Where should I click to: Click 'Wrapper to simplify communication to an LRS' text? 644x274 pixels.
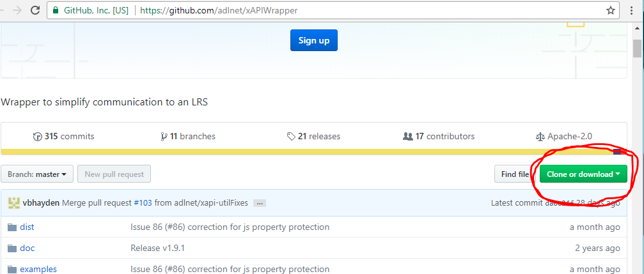pos(104,102)
